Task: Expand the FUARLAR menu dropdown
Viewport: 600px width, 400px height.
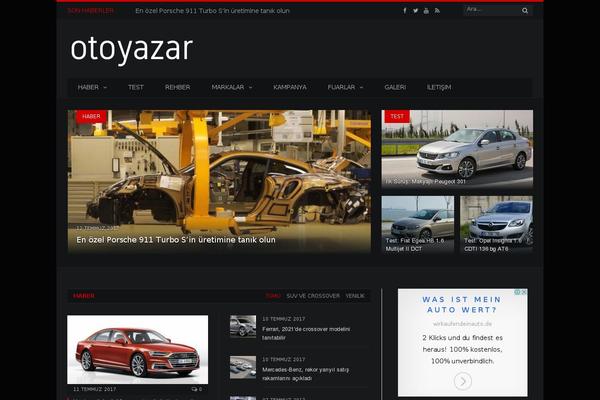Action: pyautogui.click(x=345, y=87)
